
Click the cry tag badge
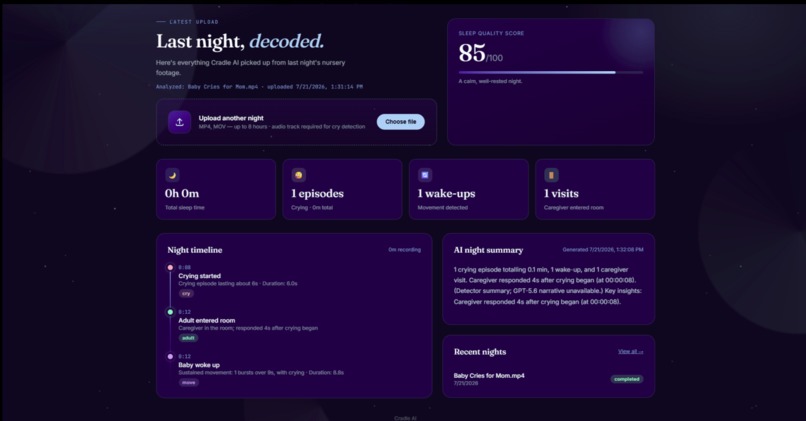pyautogui.click(x=186, y=294)
